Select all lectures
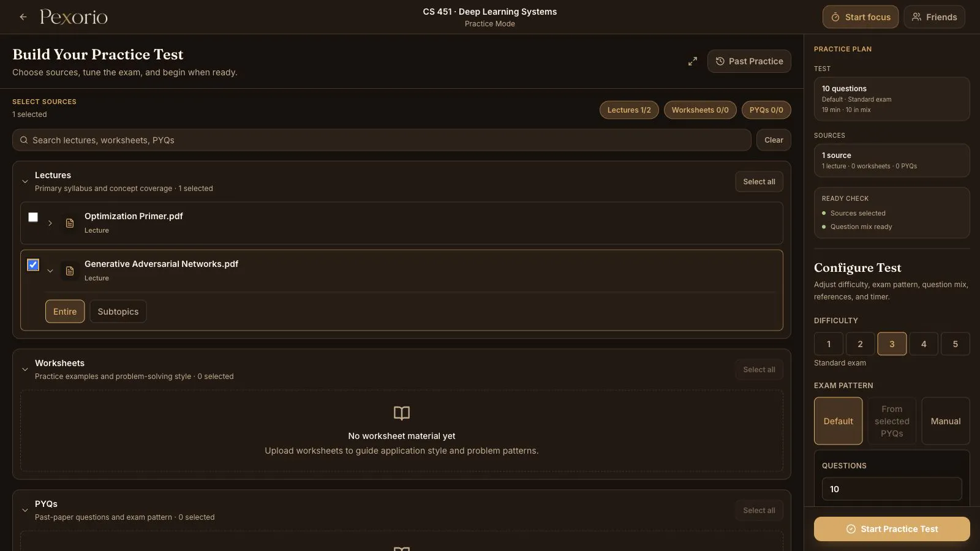 [759, 182]
